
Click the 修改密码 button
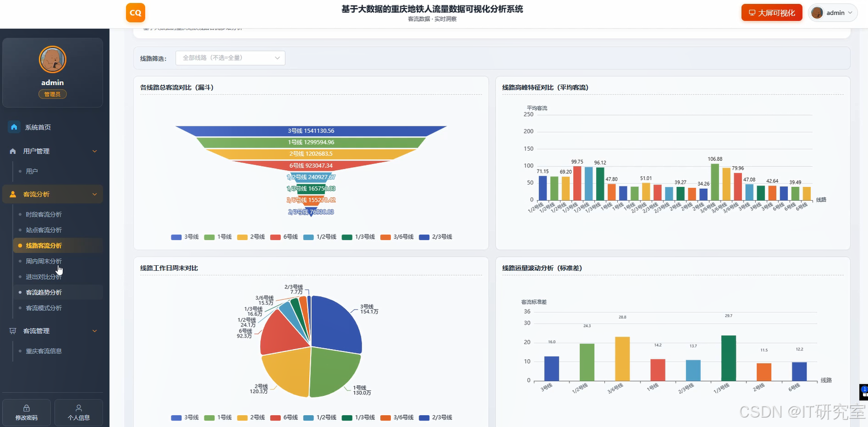(x=27, y=413)
